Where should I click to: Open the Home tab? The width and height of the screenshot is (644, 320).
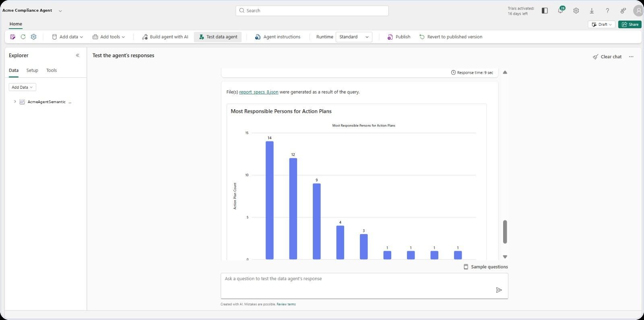tap(16, 24)
